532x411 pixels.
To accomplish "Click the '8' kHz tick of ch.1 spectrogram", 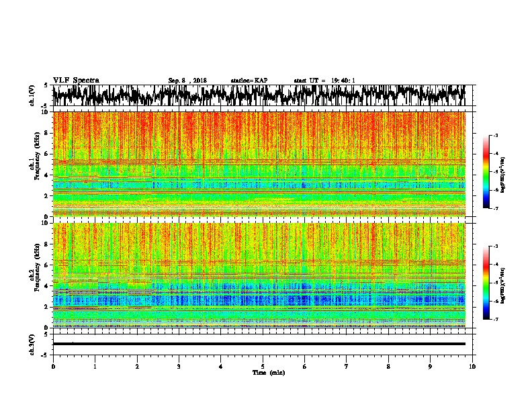I will 47,133.
